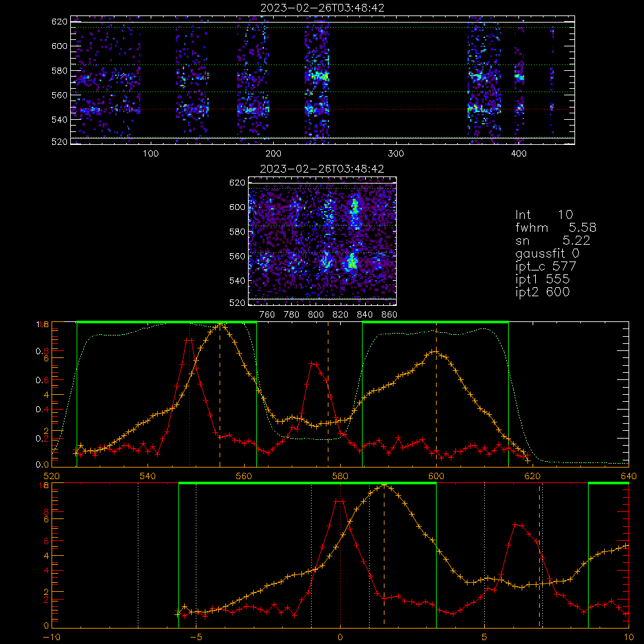Click x-axis label 540 of the upper line plot

148,477
